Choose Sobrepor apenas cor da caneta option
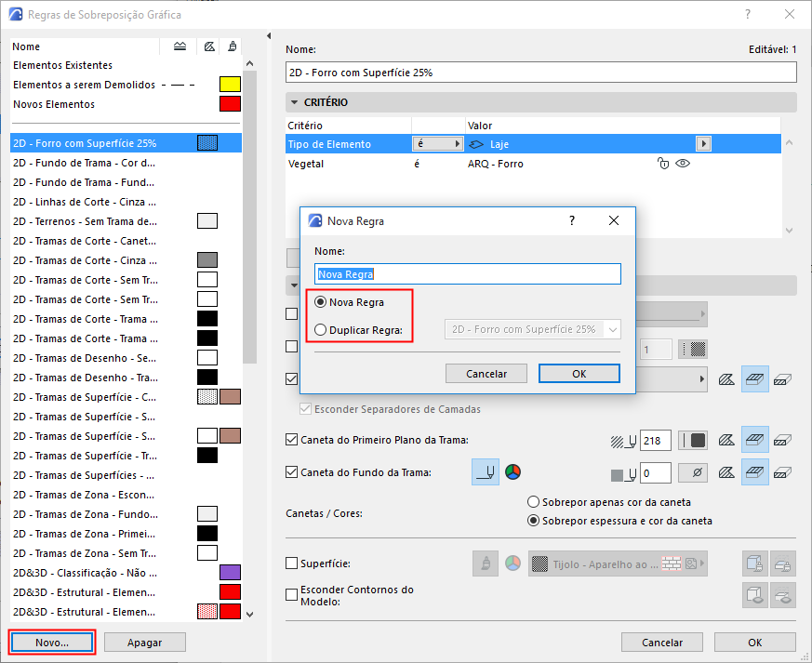 pyautogui.click(x=533, y=502)
